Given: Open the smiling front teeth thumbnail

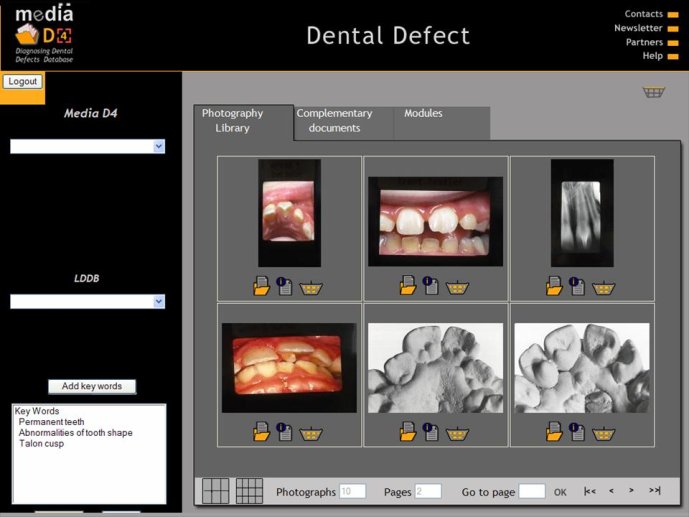Looking at the screenshot, I should (435, 221).
